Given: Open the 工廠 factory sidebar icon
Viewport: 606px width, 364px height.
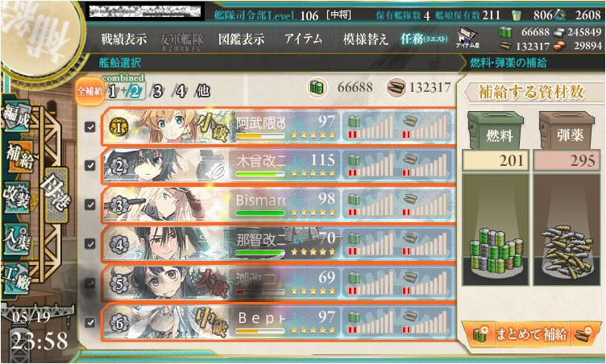Looking at the screenshot, I should coord(16,279).
